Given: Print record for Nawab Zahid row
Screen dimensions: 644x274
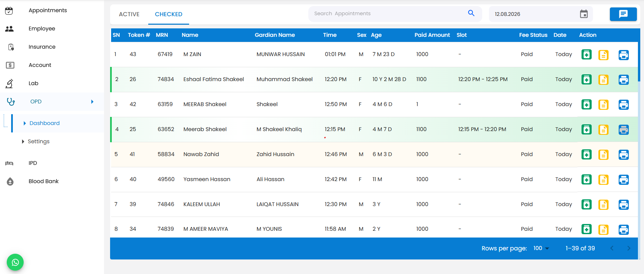Looking at the screenshot, I should (624, 155).
